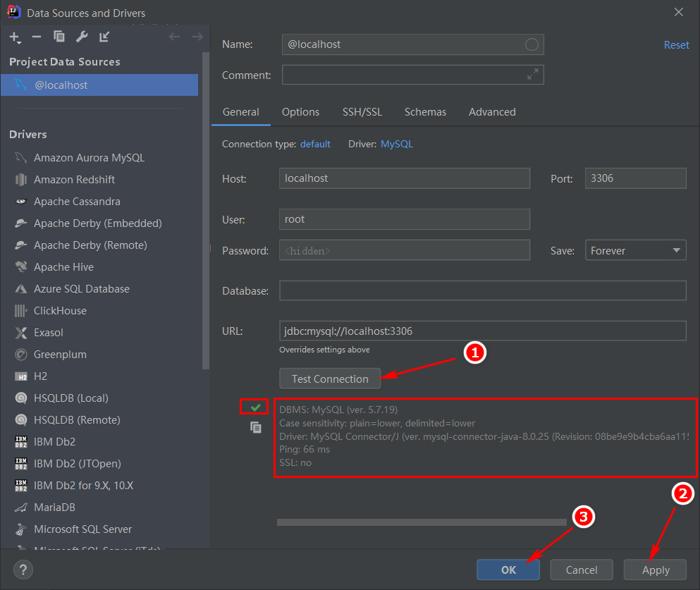This screenshot has width=700, height=590.
Task: Click the Cancel button
Action: [582, 570]
